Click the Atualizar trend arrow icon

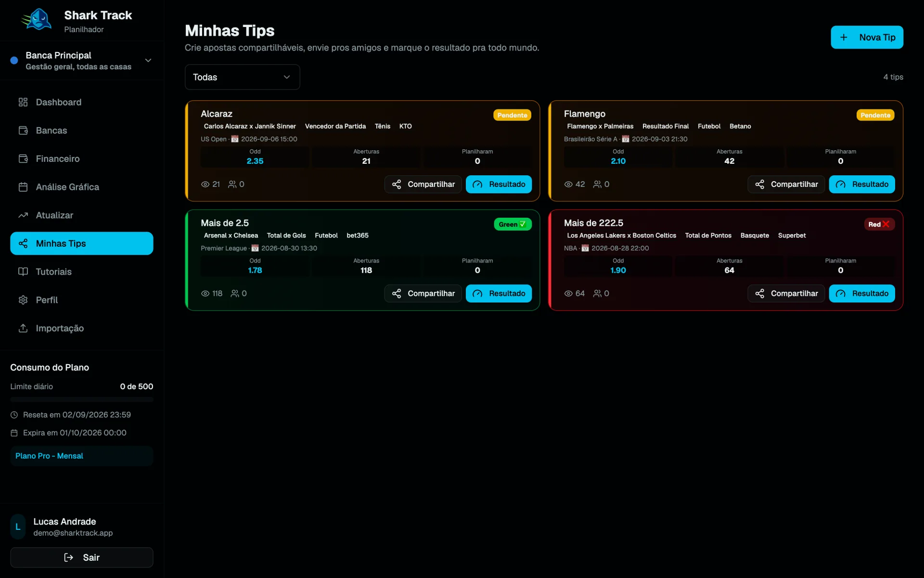(x=23, y=215)
